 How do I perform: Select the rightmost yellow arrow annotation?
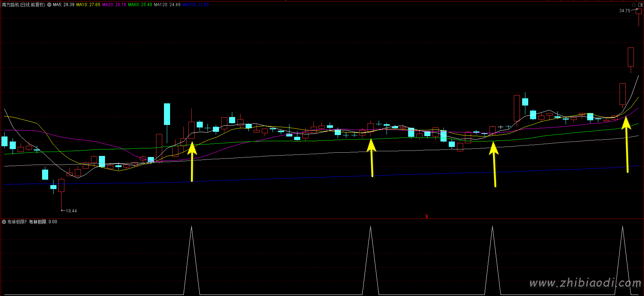(626, 144)
